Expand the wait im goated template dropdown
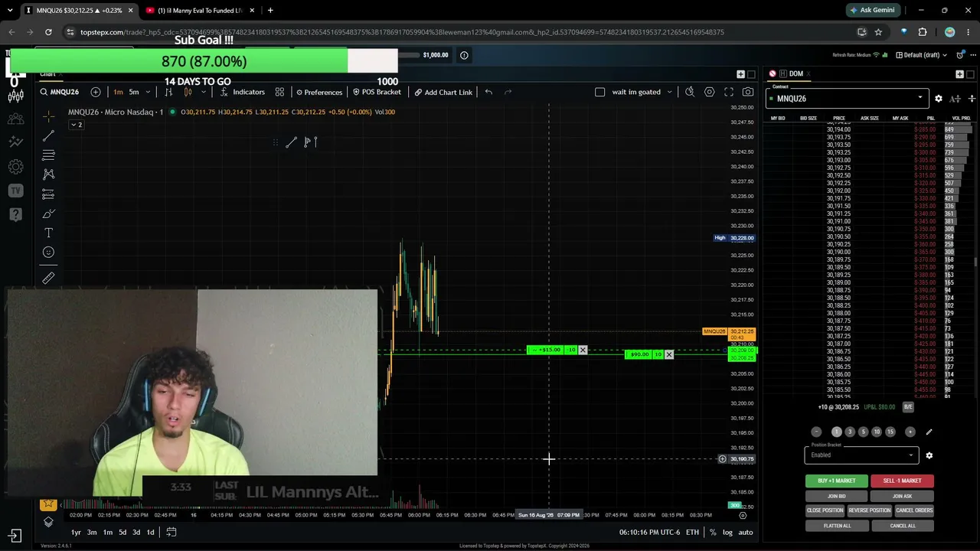The image size is (980, 551). click(669, 92)
